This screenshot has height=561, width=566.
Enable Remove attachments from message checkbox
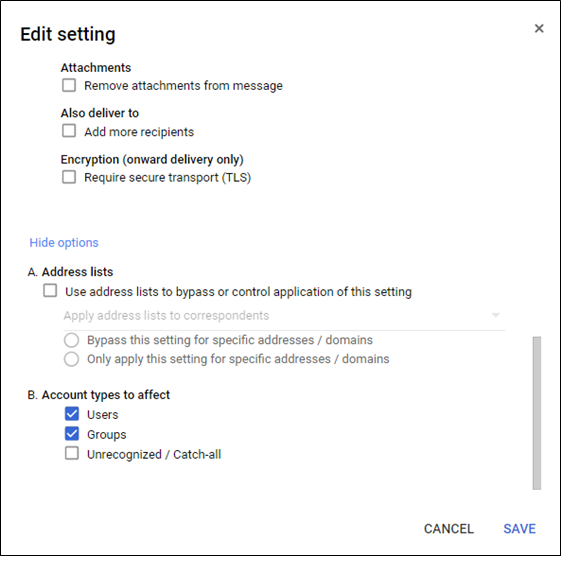[69, 86]
